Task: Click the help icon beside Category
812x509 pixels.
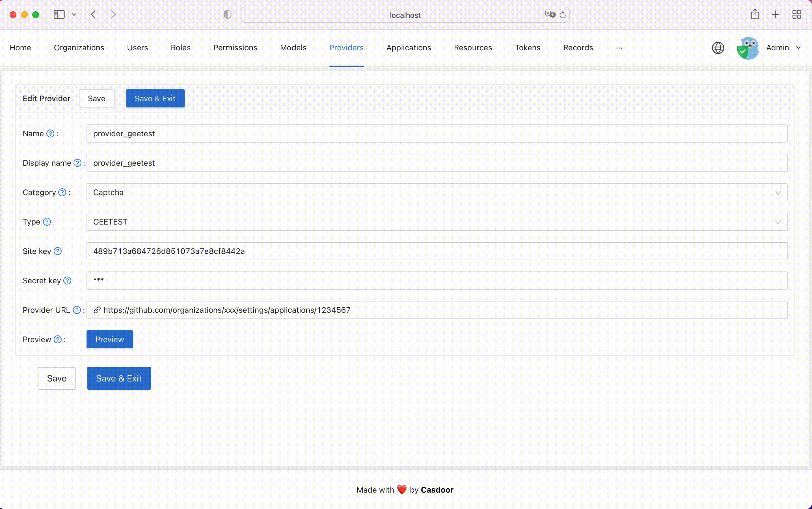Action: (x=62, y=192)
